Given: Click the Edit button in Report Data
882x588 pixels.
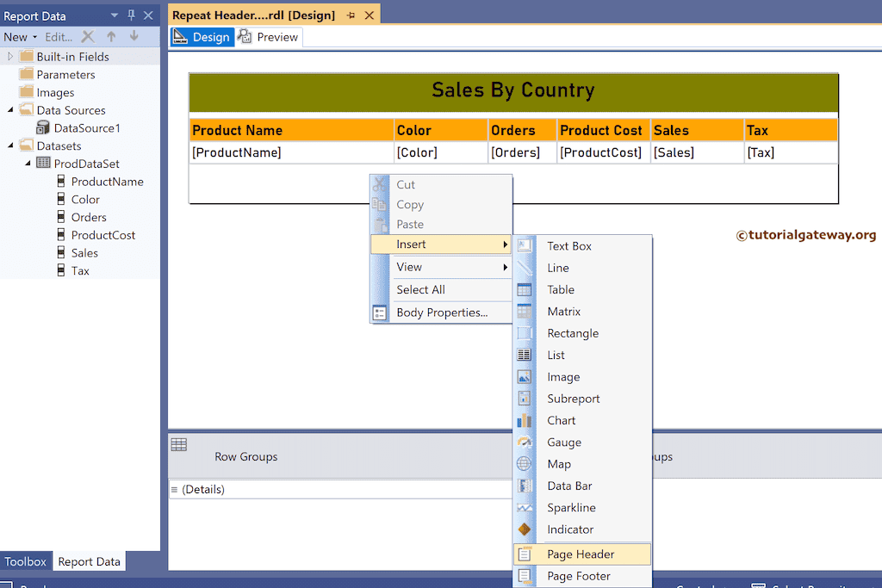Looking at the screenshot, I should 59,37.
